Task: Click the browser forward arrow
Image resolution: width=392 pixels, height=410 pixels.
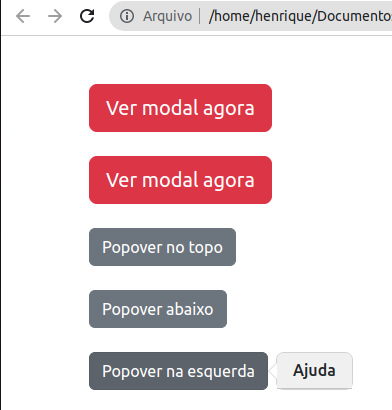Action: (55, 16)
